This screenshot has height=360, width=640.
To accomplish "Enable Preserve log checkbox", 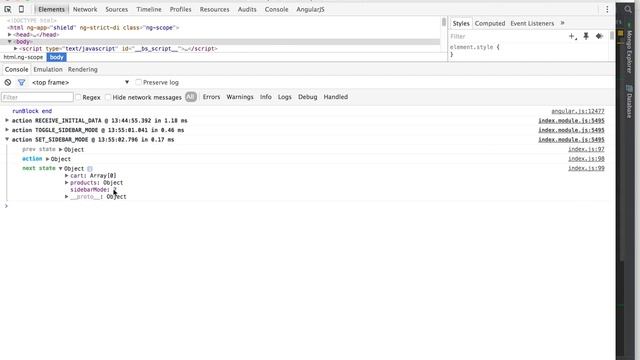I will tap(138, 82).
